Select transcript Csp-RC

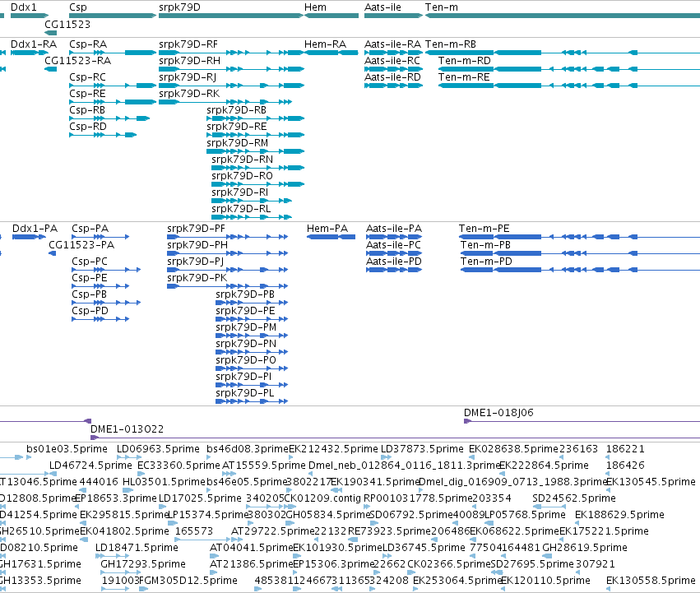click(x=87, y=77)
